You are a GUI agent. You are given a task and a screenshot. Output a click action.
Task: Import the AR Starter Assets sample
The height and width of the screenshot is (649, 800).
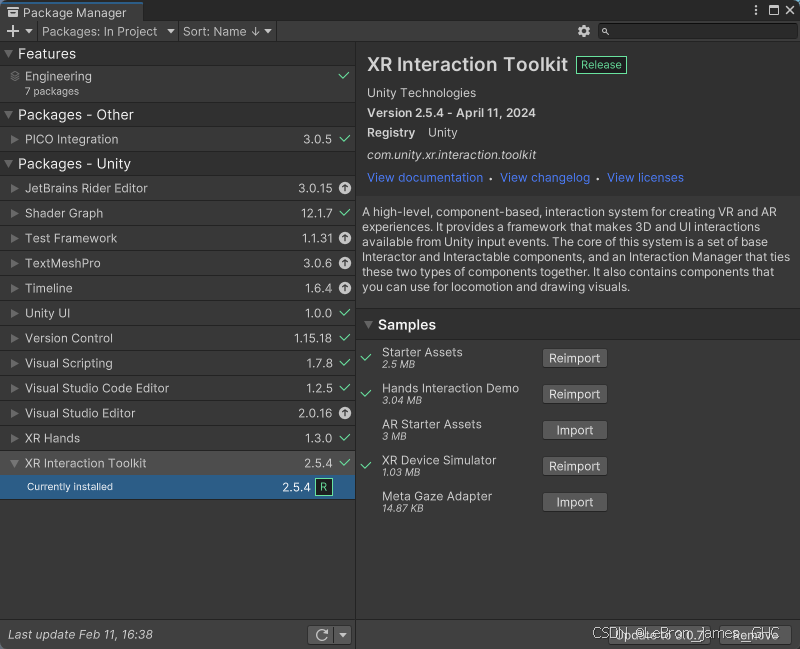(574, 430)
